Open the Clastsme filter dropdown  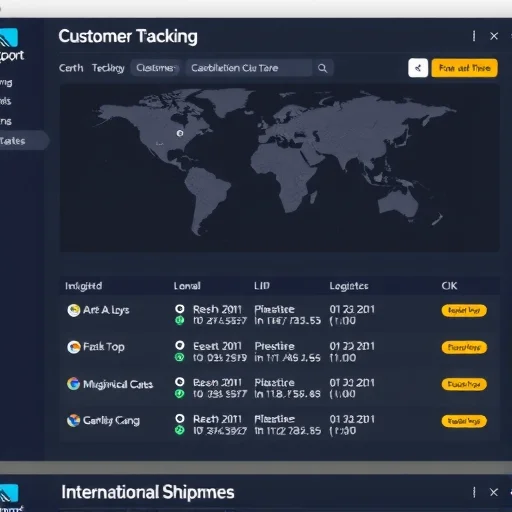pos(155,68)
